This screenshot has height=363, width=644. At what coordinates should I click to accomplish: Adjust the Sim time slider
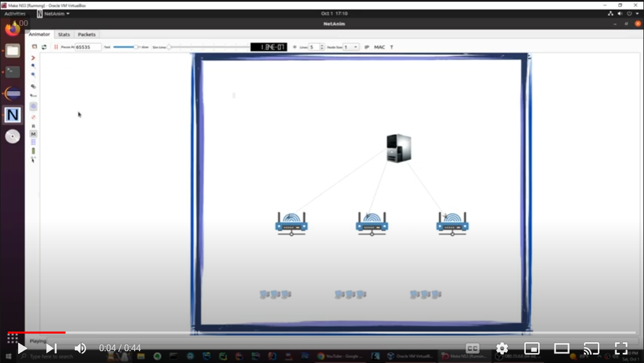207,47
